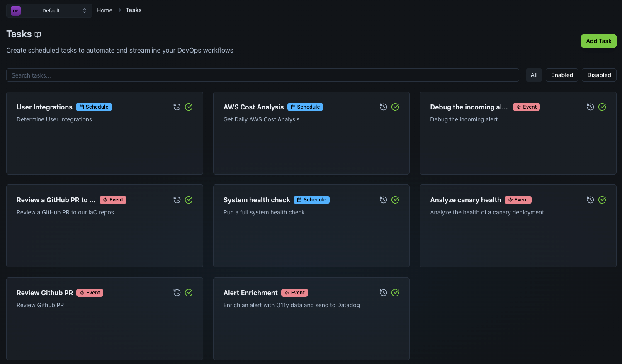The width and height of the screenshot is (622, 364).
Task: View history of Debug the incoming alert task
Action: click(x=590, y=107)
